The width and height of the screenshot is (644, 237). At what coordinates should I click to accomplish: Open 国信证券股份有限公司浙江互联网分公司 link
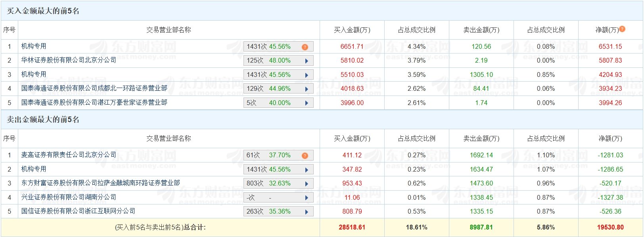78,211
